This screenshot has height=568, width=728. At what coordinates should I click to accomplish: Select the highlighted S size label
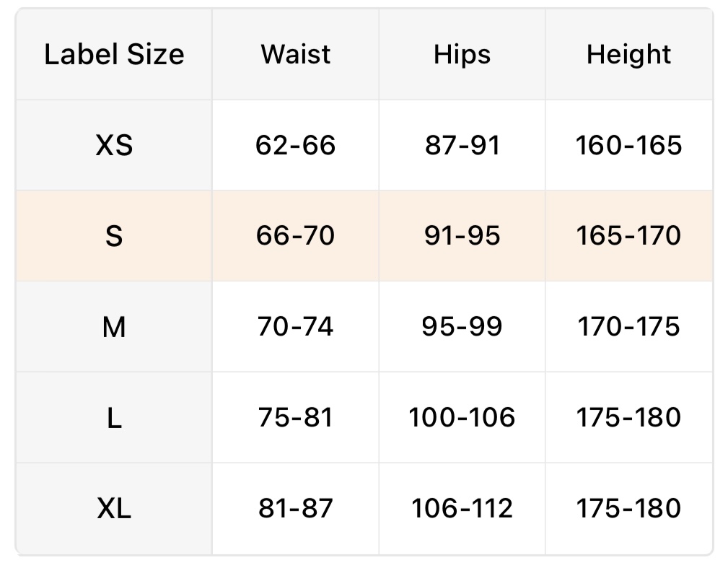click(x=114, y=236)
